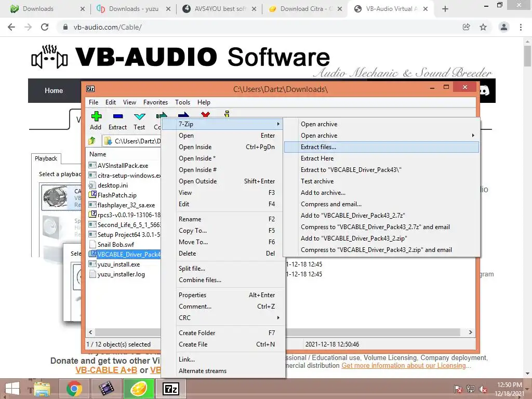Expand the 7-Zip context submenu entry
Screen dimensions: 532x399
[222, 124]
